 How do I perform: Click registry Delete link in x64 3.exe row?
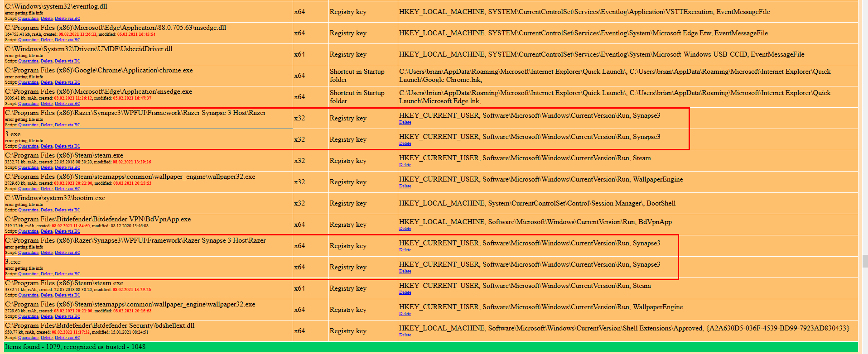click(405, 271)
